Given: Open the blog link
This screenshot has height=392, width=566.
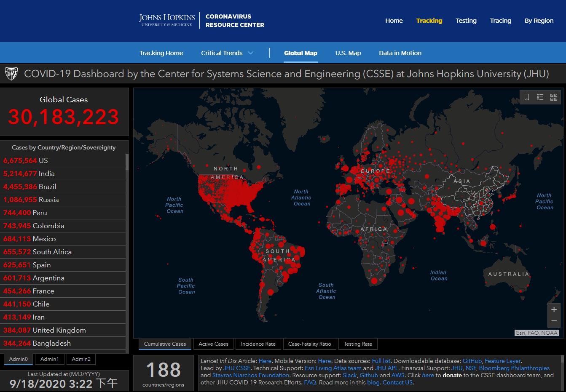Looking at the screenshot, I should (373, 382).
